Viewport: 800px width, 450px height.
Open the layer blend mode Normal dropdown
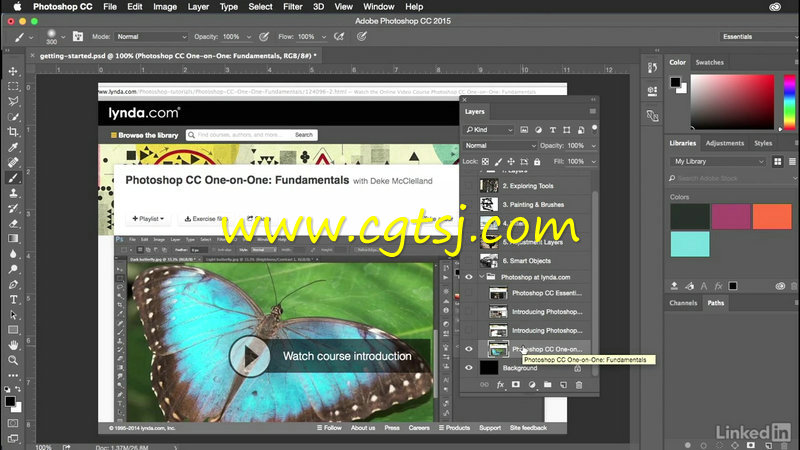pos(500,145)
